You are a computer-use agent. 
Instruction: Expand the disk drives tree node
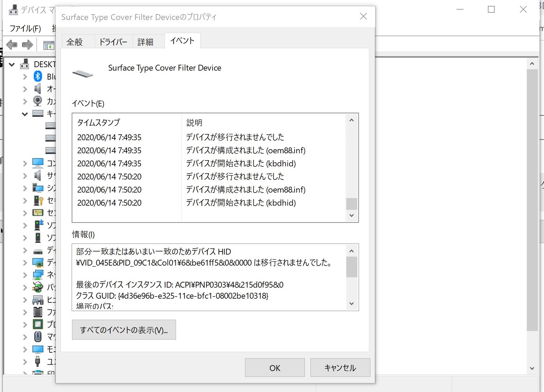tap(25, 250)
